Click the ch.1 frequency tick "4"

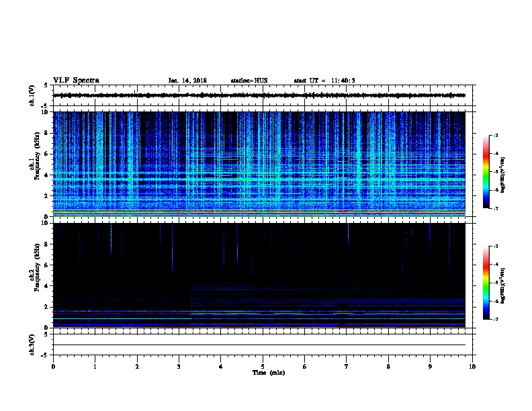(x=47, y=175)
